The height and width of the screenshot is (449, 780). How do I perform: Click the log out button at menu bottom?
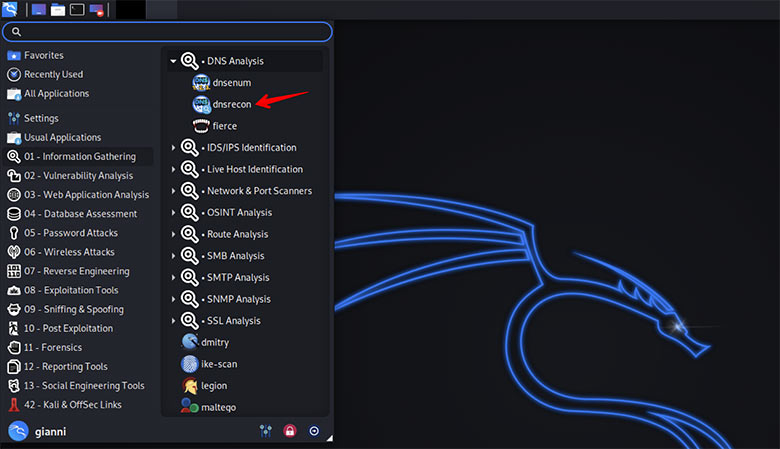pos(314,431)
